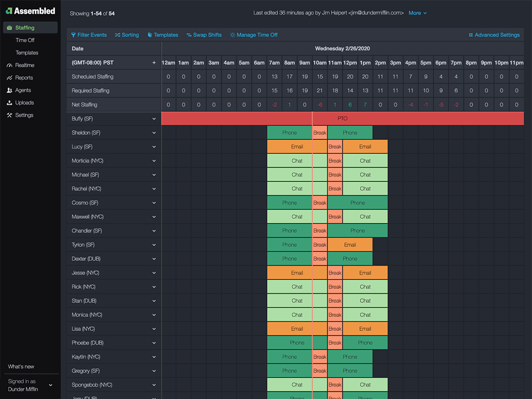The image size is (532, 399).
Task: Open the Dunder Mifflin account dropdown
Action: pos(50,385)
